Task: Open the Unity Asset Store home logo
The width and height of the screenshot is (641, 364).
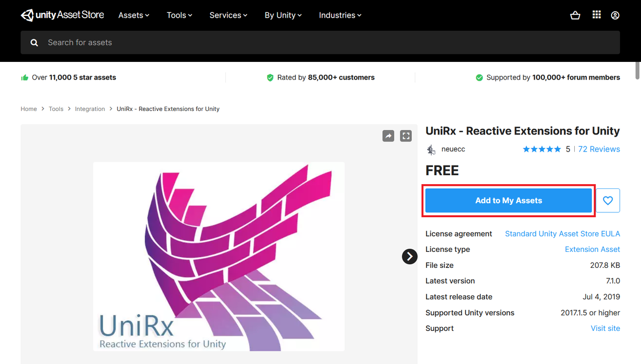Action: 62,15
